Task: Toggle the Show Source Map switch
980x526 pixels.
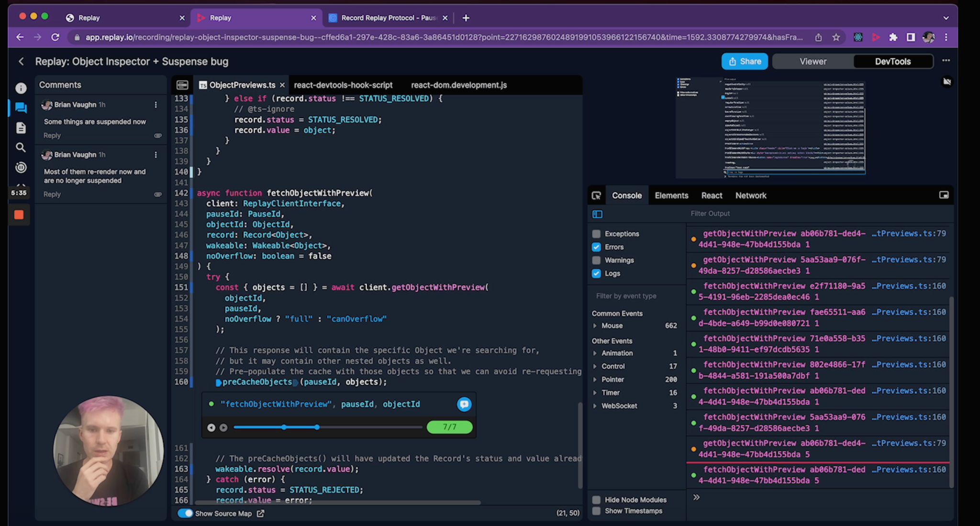Action: pos(185,513)
